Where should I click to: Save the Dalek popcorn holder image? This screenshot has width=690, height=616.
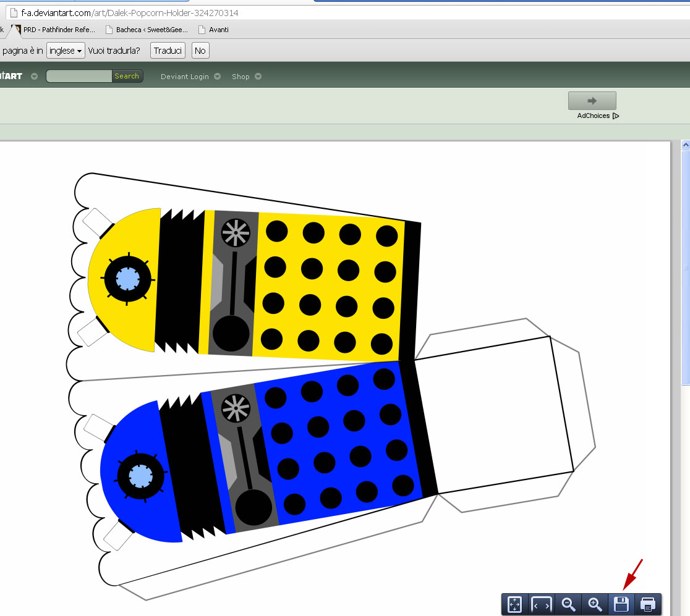pyautogui.click(x=621, y=605)
